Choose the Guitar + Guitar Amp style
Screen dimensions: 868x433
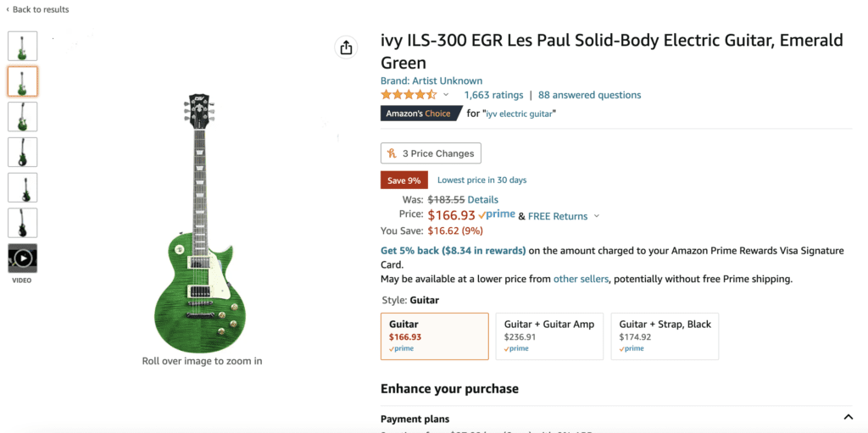point(549,336)
